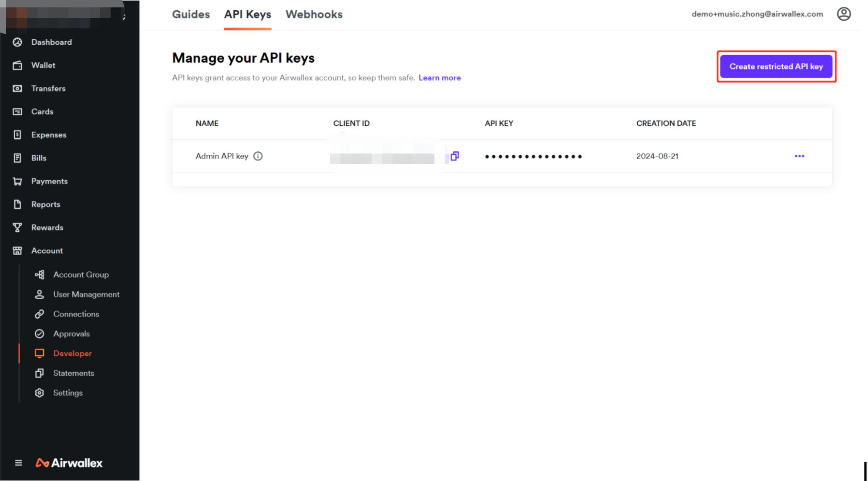Click the CLIENT ID column header
The height and width of the screenshot is (481, 868).
click(351, 124)
